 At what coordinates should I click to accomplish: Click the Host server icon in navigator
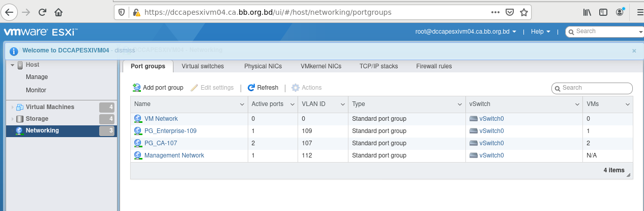[20, 65]
